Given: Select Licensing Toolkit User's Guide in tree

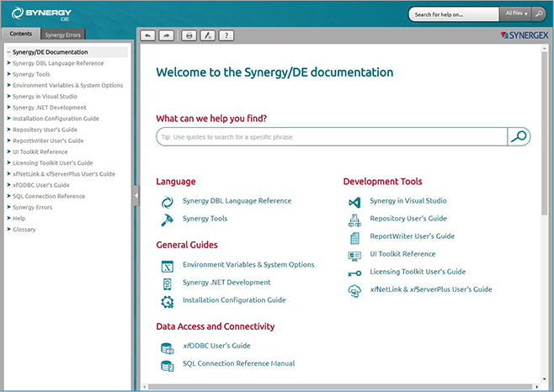Looking at the screenshot, I should click(x=53, y=163).
